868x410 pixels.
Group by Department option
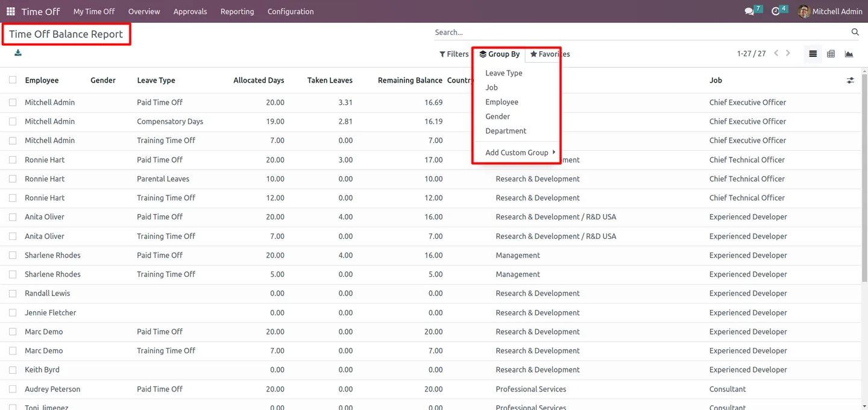pos(506,131)
